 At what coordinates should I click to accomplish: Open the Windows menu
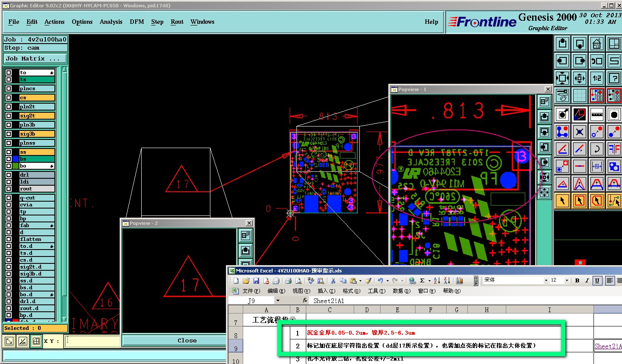click(x=203, y=22)
